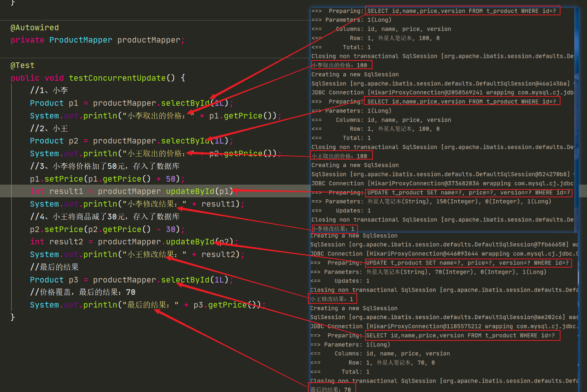Click the p1.setPrice plus 50 line
This screenshot has width=587, height=392.
[107, 179]
